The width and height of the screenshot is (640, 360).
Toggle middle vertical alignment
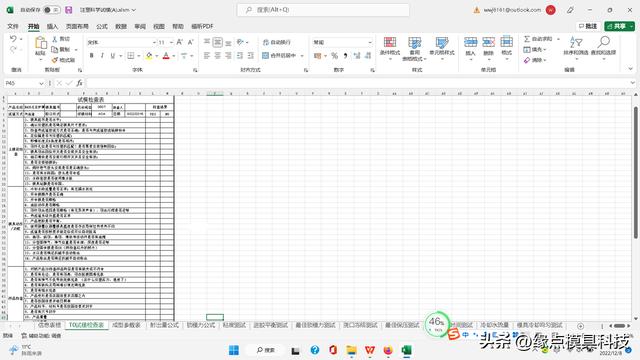point(218,42)
